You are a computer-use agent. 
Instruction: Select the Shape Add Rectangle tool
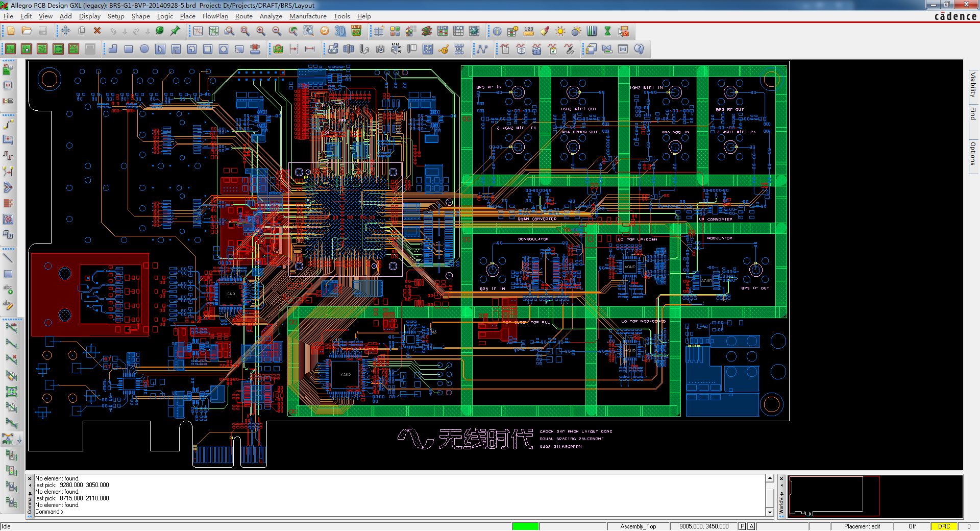(x=129, y=49)
